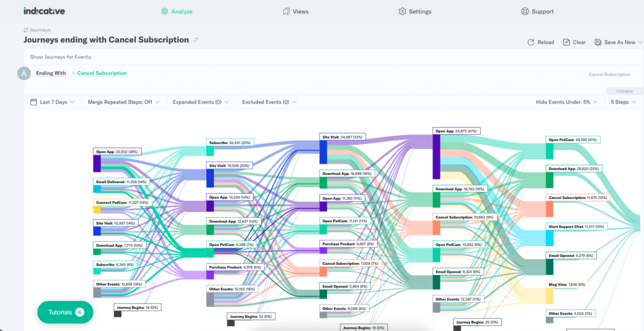Click the Indicative logo
Image resolution: width=644 pixels, height=331 pixels.
[x=44, y=11]
